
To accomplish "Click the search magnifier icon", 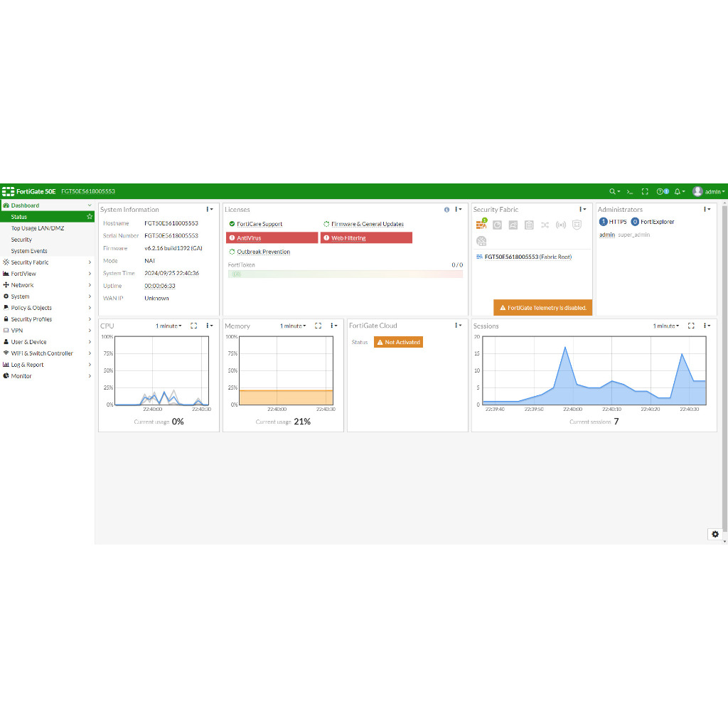I will pos(613,191).
